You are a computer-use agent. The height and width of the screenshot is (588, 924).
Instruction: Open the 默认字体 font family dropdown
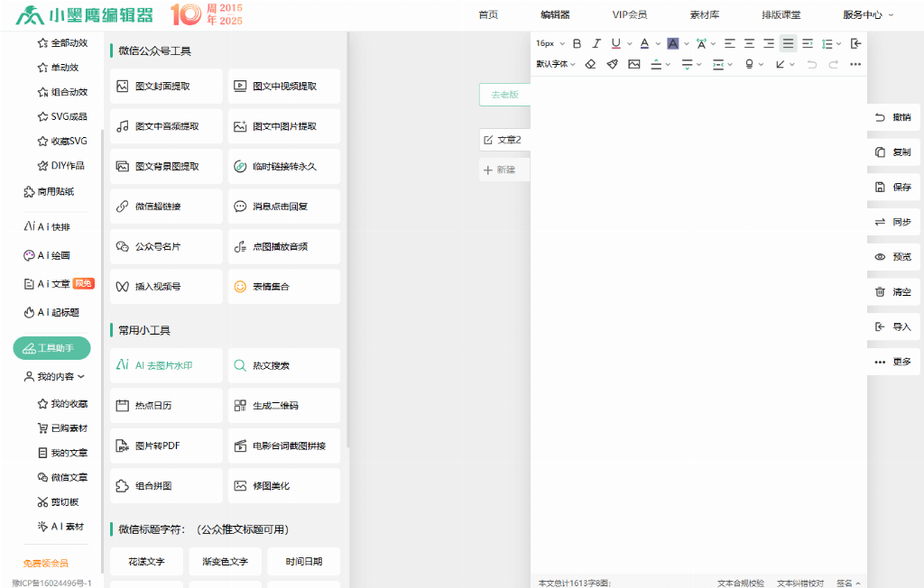point(556,64)
